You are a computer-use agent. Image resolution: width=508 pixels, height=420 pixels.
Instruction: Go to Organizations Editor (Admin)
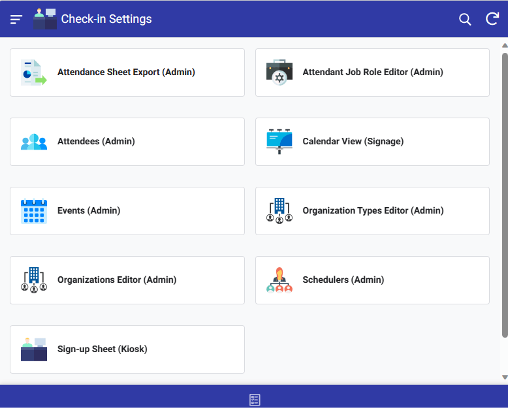click(117, 280)
